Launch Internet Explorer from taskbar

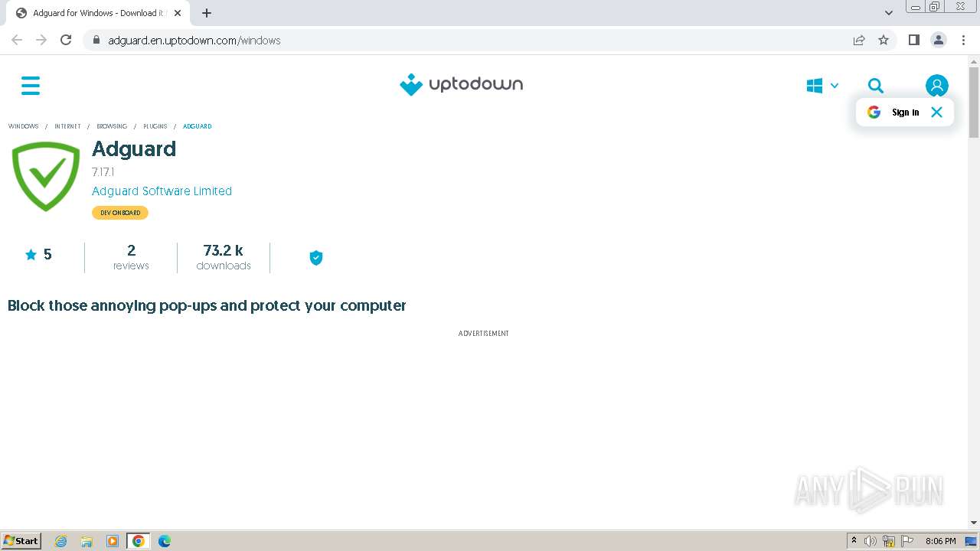pos(60,541)
